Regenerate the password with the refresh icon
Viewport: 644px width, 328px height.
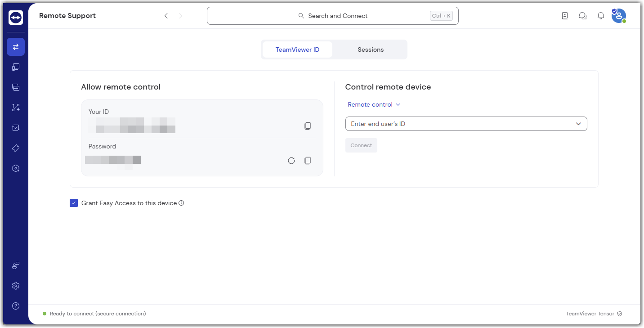tap(291, 161)
